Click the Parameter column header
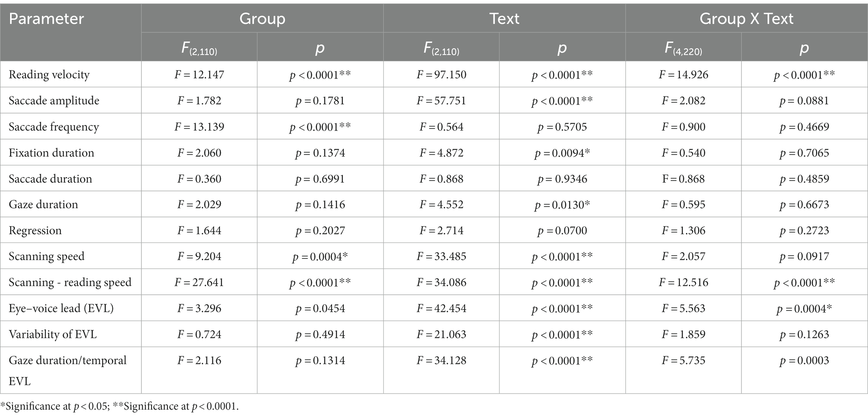 [x=46, y=19]
